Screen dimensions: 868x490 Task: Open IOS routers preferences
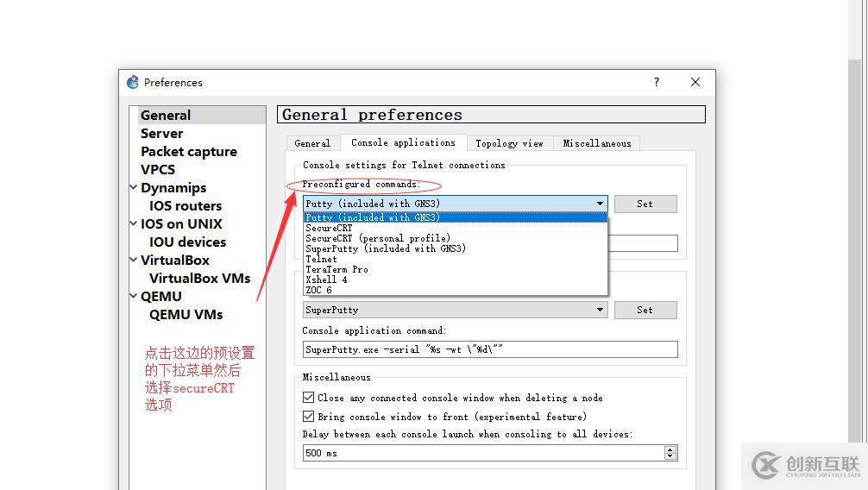[x=186, y=206]
